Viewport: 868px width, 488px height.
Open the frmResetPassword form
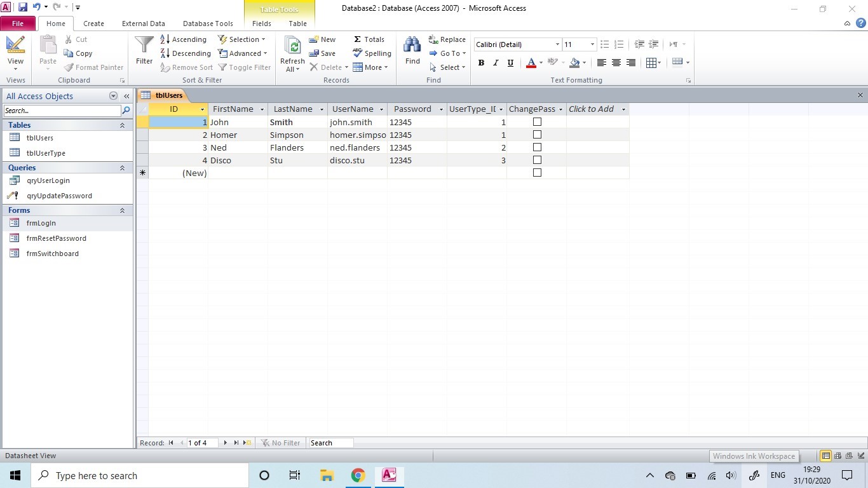[56, 238]
